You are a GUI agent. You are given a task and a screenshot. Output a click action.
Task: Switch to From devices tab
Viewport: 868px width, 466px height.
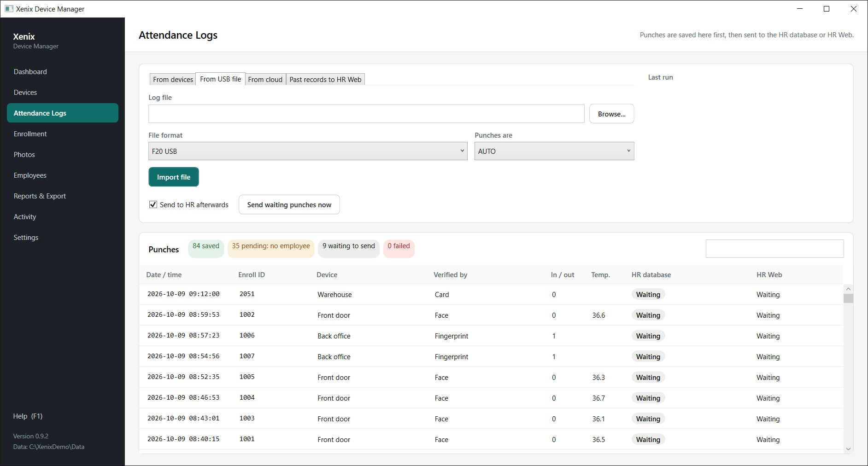tap(173, 79)
